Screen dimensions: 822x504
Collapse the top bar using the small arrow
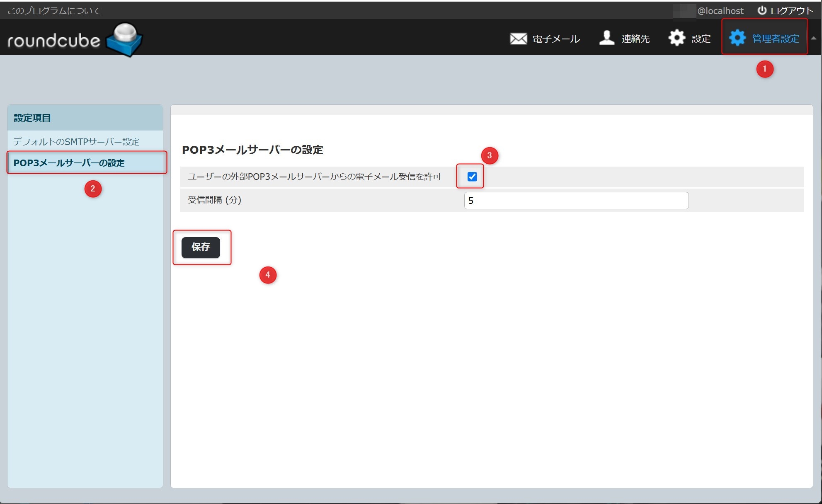[814, 38]
